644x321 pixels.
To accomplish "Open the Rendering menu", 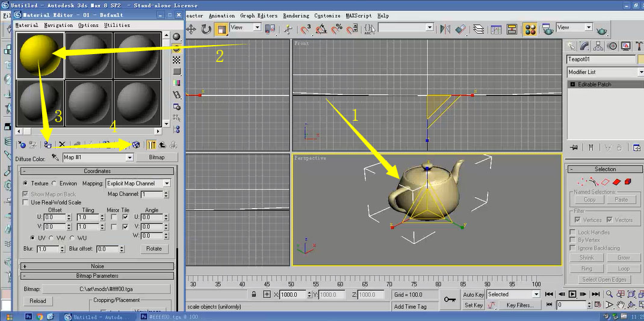I will [x=296, y=16].
